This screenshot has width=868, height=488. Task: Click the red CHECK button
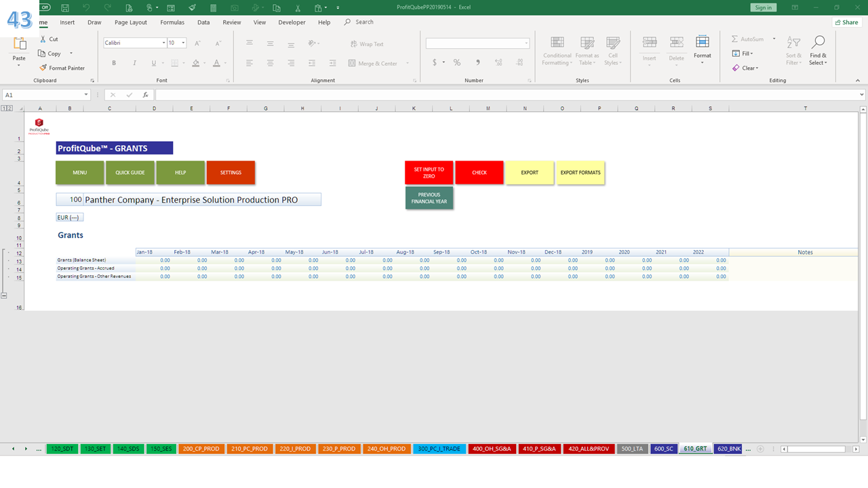[x=479, y=173]
